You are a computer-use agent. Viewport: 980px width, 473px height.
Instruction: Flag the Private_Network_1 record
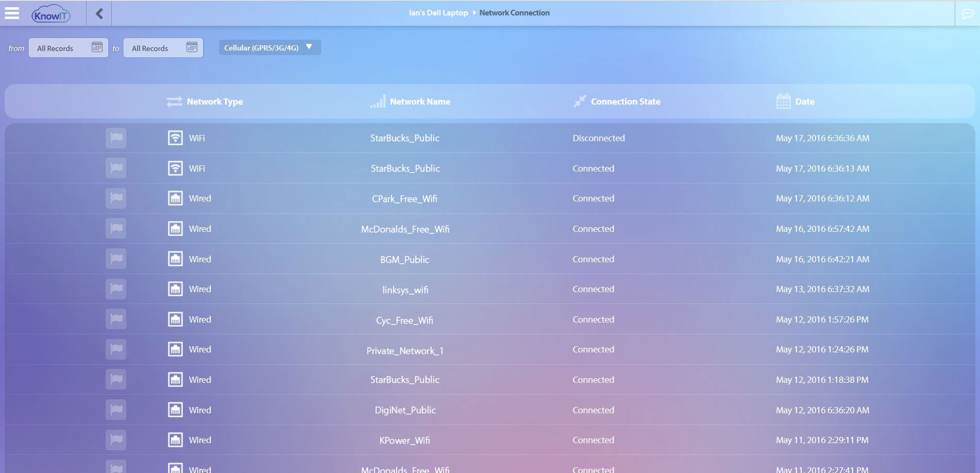(x=116, y=349)
